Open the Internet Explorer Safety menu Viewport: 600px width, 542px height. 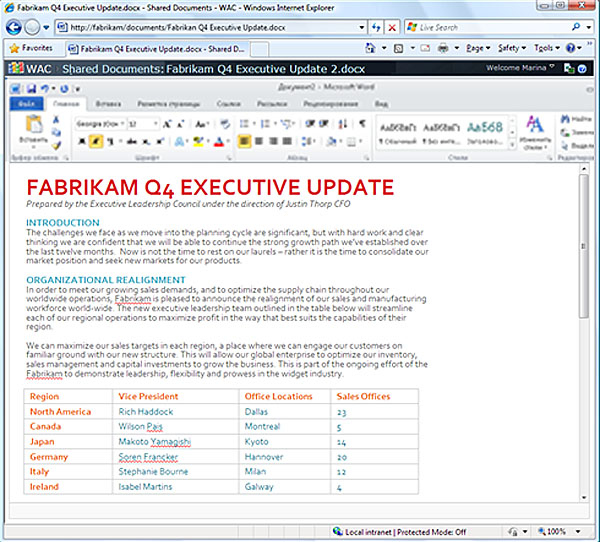click(x=512, y=48)
